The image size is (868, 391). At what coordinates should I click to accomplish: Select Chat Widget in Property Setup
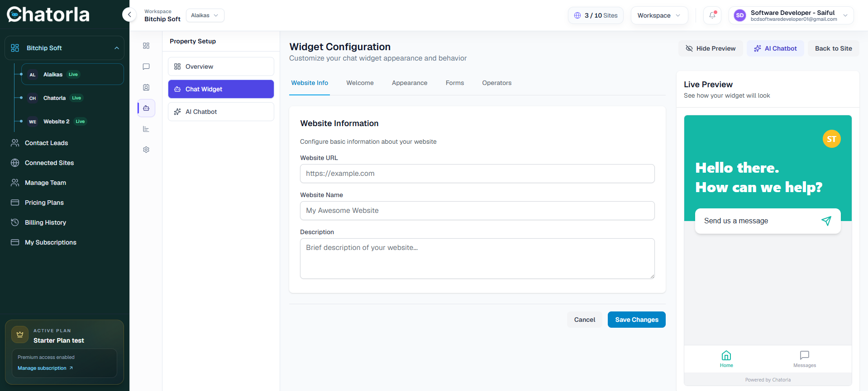point(221,89)
